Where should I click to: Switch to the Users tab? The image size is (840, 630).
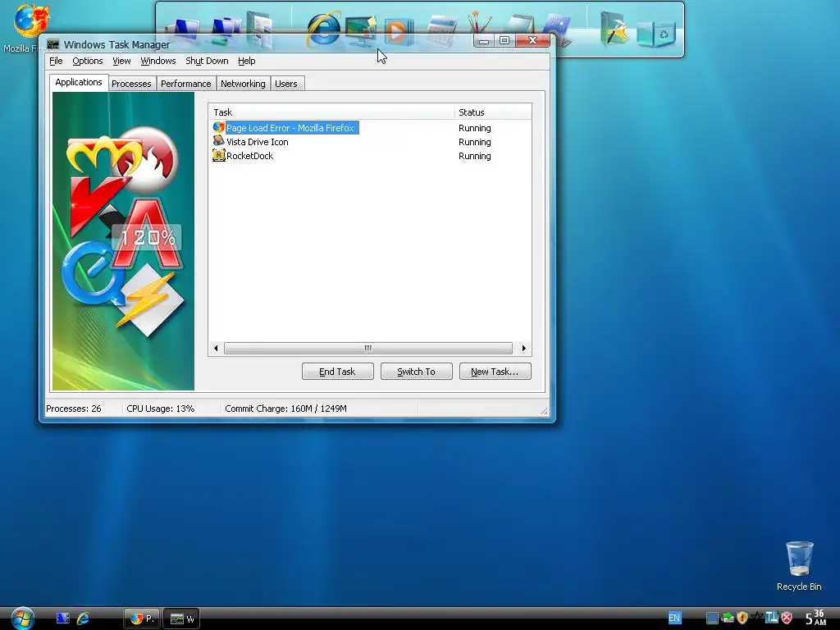click(x=286, y=84)
